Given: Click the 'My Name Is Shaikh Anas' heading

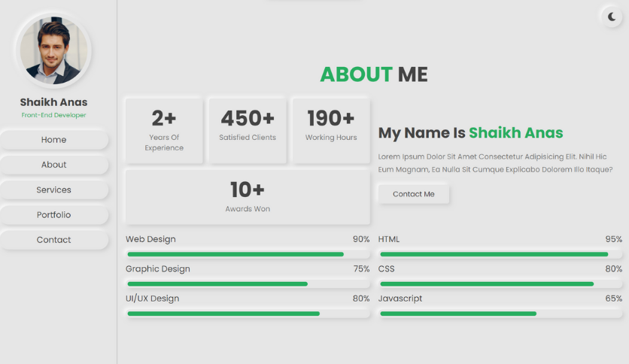Looking at the screenshot, I should tap(470, 132).
